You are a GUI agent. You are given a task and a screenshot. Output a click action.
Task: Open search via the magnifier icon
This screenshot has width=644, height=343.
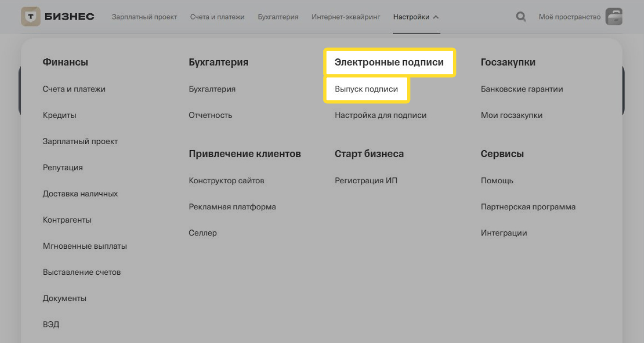point(520,17)
